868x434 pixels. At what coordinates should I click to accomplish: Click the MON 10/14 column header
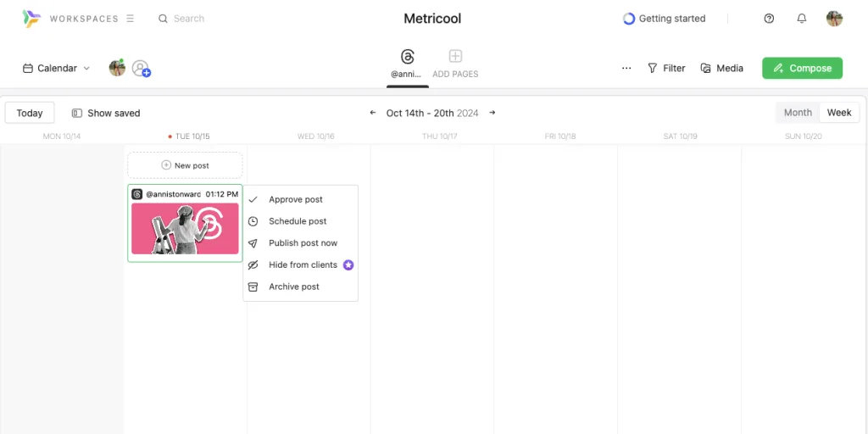pos(62,136)
